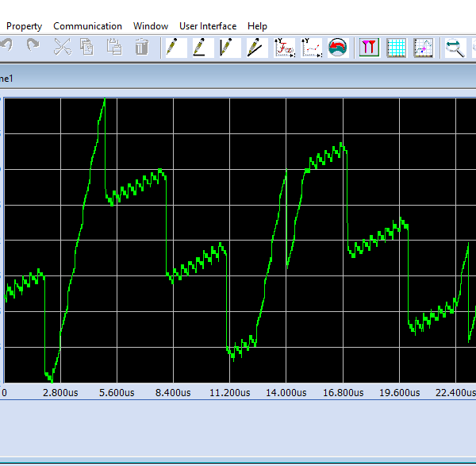Open the Help menu
This screenshot has height=466, width=476.
tap(257, 26)
